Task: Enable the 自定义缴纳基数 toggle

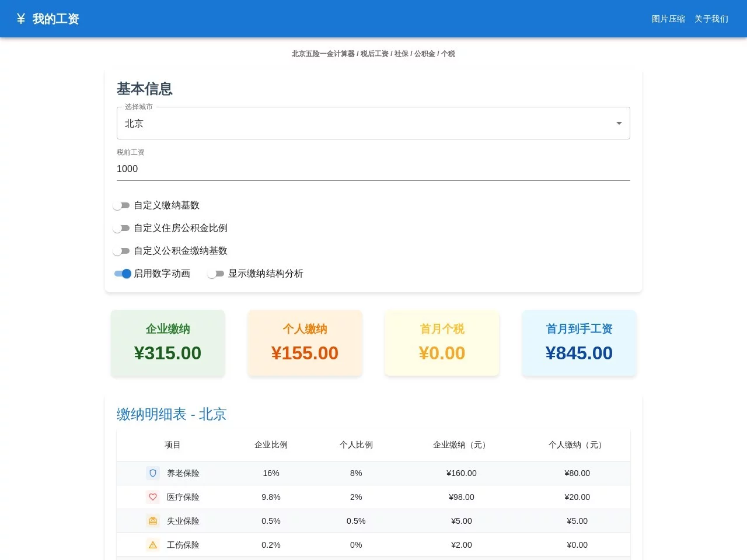Action: pyautogui.click(x=122, y=205)
